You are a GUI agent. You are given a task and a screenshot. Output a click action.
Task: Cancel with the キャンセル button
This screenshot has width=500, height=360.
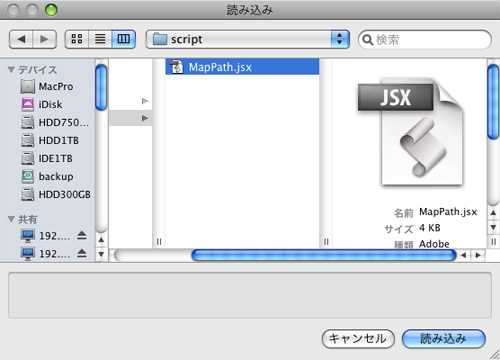click(x=358, y=339)
